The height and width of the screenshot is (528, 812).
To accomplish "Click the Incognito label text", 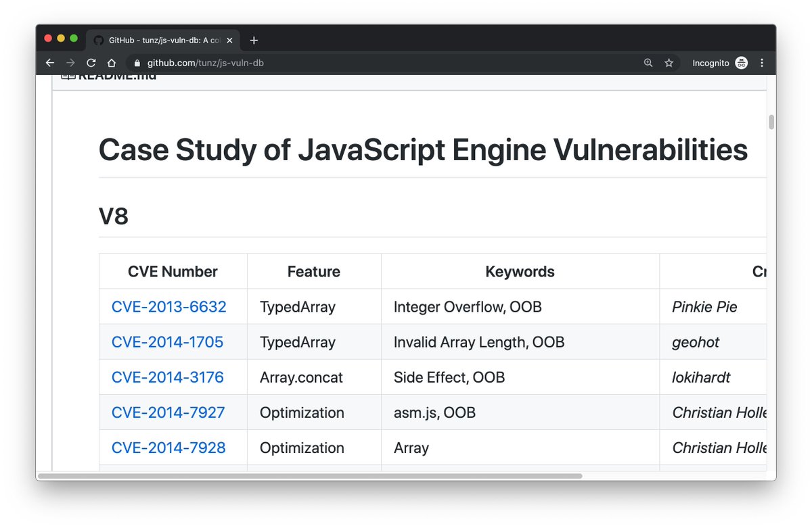I will pos(710,63).
